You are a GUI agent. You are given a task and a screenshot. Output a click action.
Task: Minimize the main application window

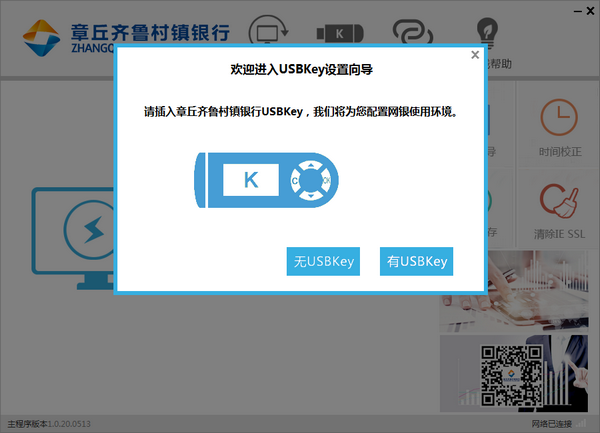pos(577,11)
